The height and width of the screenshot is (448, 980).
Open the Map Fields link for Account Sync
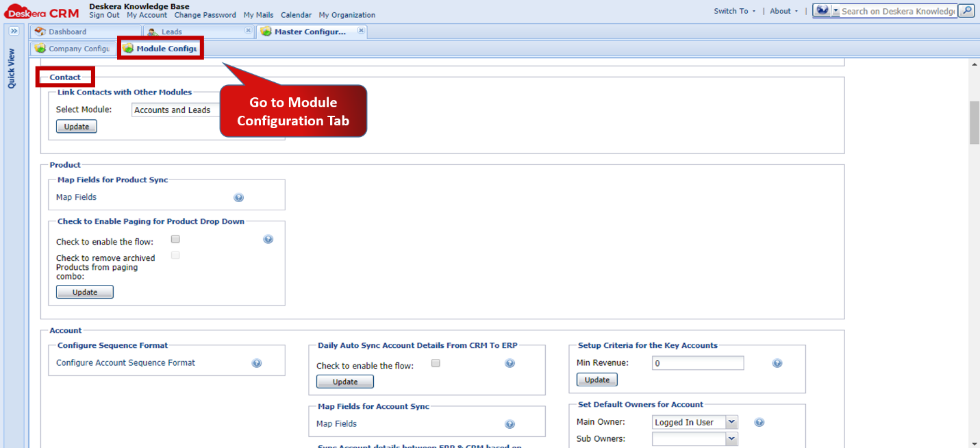(x=336, y=423)
